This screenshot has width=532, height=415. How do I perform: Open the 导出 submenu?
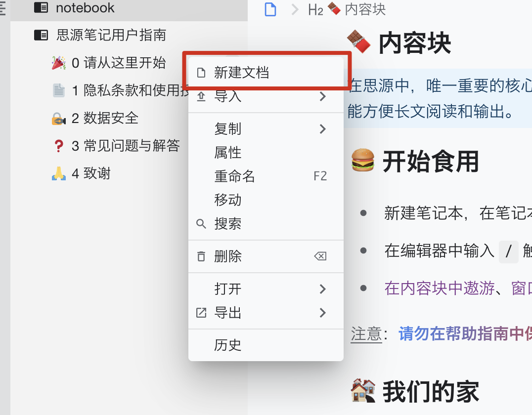(x=266, y=313)
